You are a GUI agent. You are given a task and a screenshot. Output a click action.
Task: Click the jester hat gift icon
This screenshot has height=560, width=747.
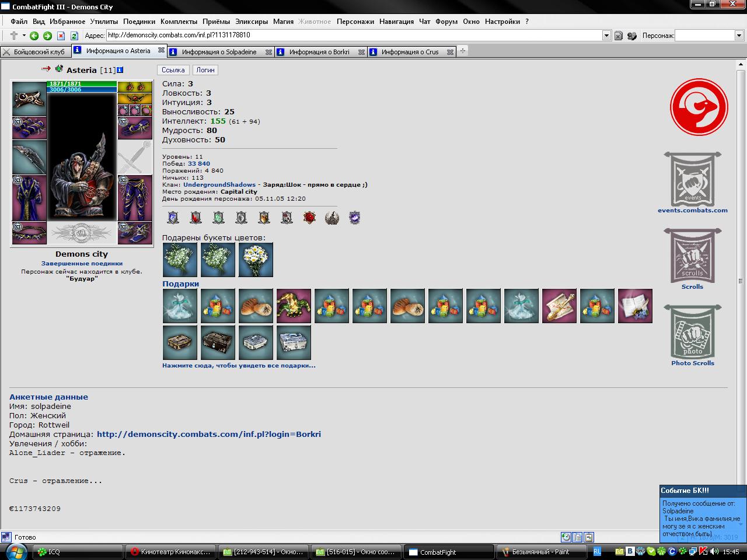(x=294, y=306)
